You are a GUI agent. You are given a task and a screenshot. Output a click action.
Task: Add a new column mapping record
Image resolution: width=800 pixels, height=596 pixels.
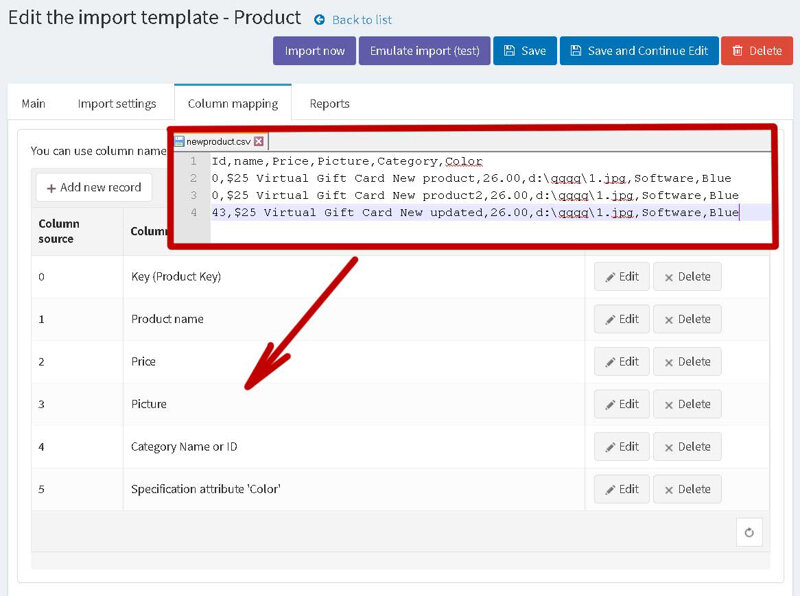click(94, 187)
